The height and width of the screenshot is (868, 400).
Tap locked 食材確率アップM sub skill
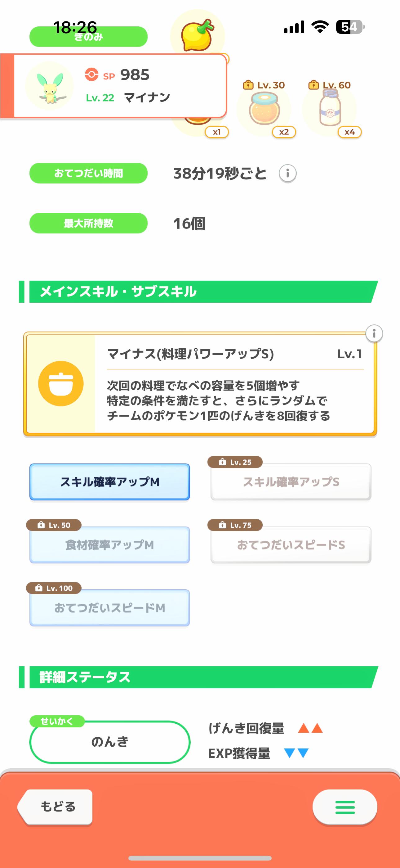110,545
